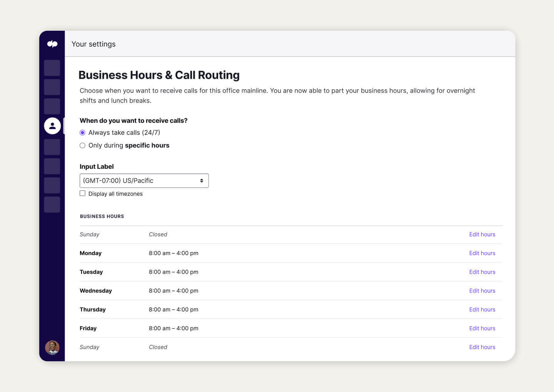The image size is (554, 392).
Task: Choose 'Only during specific hours' radio option
Action: tap(82, 145)
